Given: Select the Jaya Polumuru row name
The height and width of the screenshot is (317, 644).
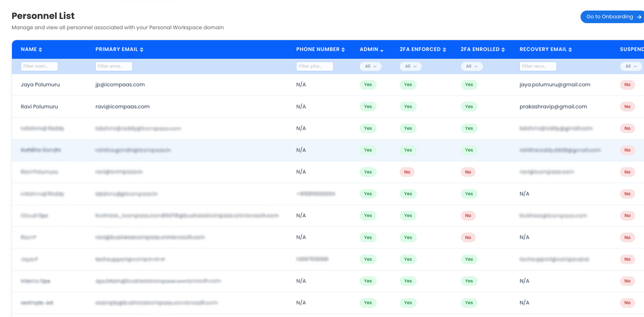Looking at the screenshot, I should 40,85.
